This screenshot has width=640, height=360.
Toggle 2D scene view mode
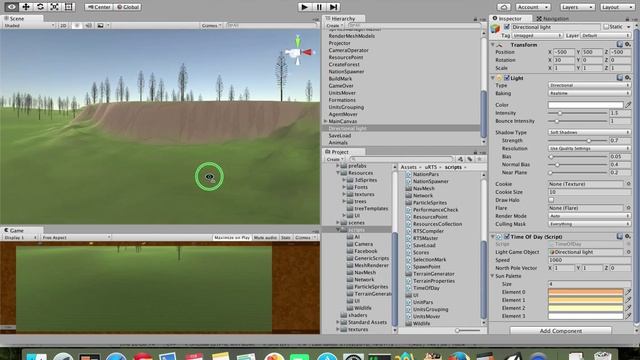click(63, 25)
